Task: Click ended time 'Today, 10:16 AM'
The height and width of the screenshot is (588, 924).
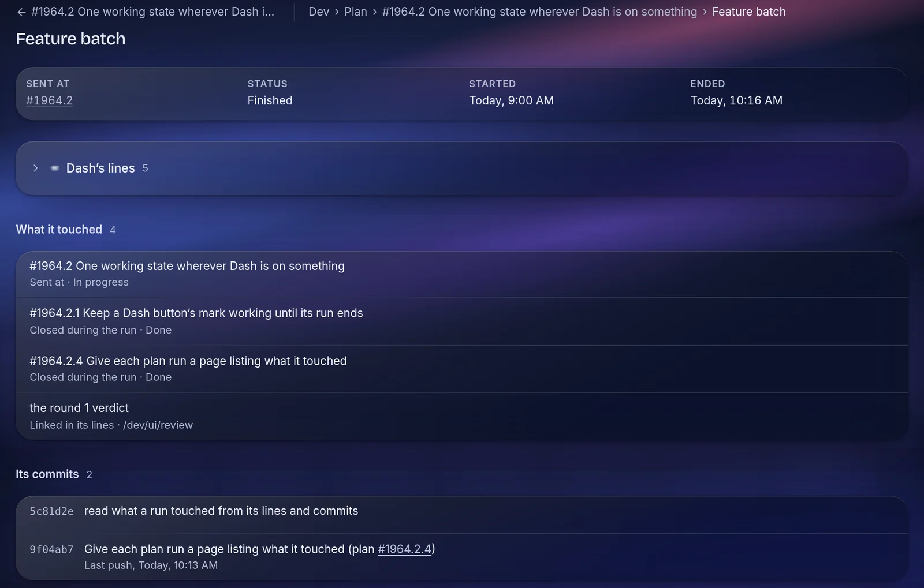Action: [x=736, y=100]
